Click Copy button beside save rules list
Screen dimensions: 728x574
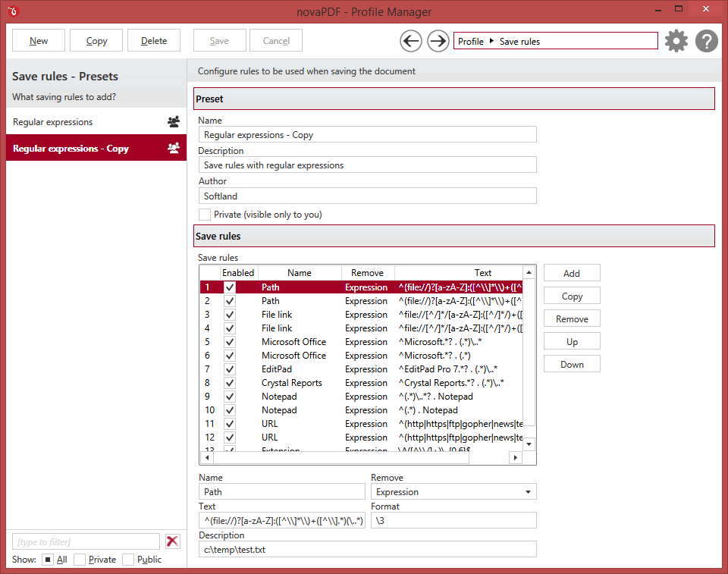pos(572,296)
